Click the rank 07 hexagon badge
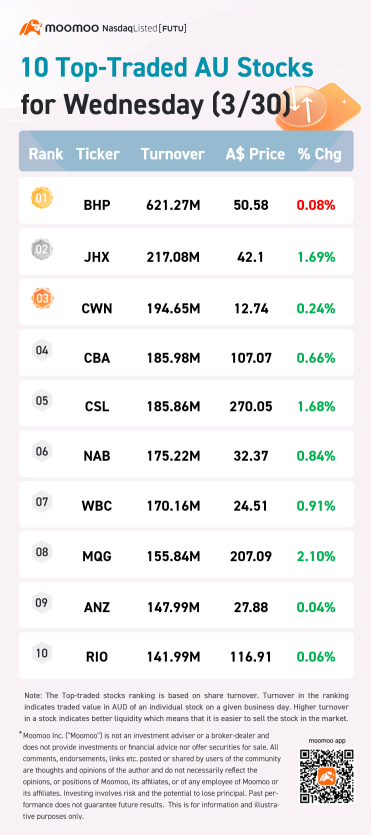This screenshot has height=835, width=371. 42,502
